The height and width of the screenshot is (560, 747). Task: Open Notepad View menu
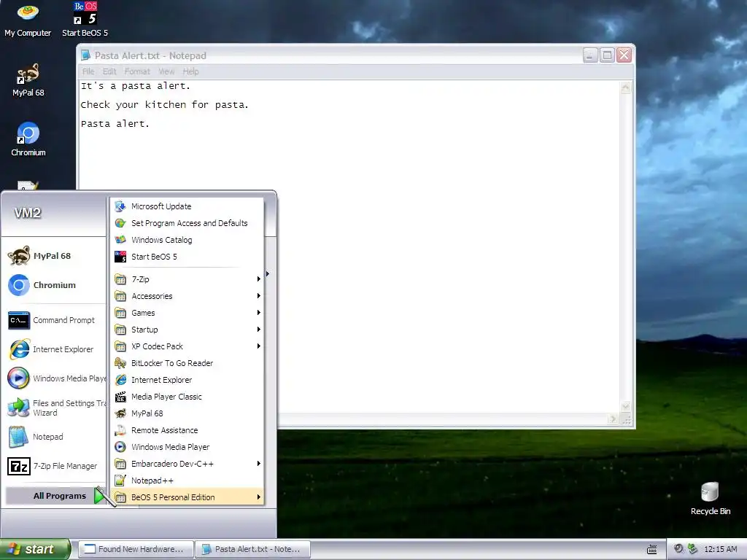coord(166,71)
